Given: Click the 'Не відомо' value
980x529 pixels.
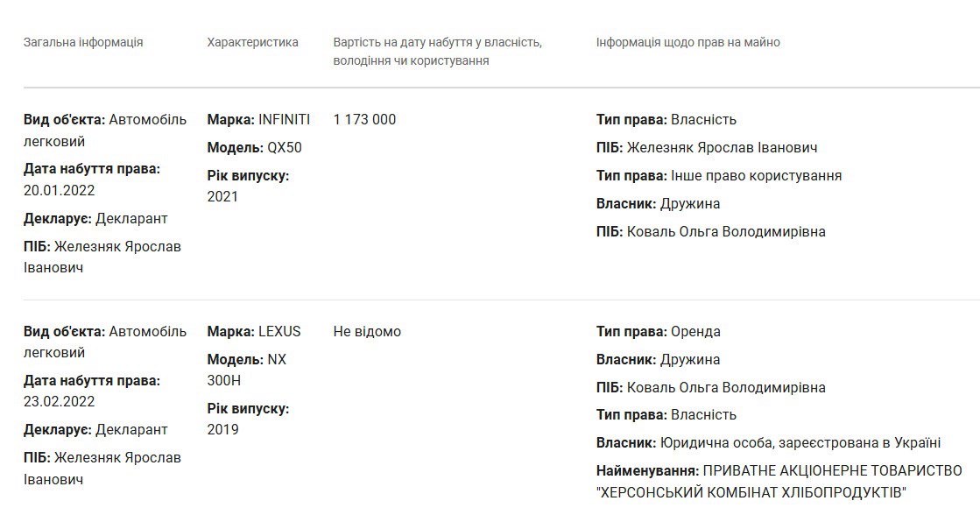Looking at the screenshot, I should 367,331.
